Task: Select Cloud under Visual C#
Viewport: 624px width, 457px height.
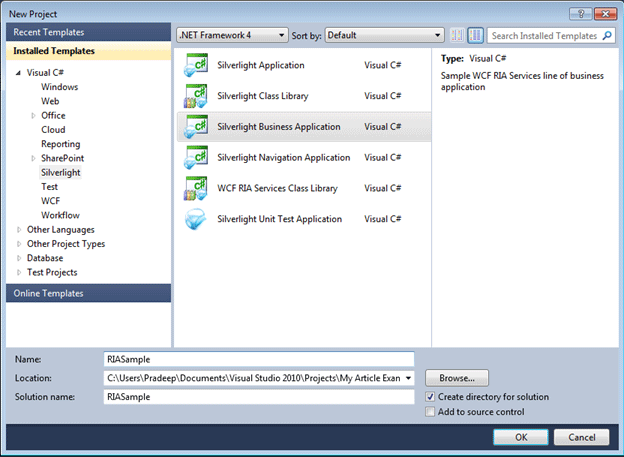Action: point(53,130)
